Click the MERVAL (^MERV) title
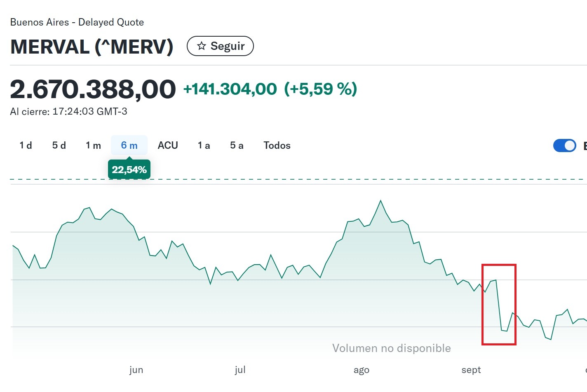 (x=92, y=47)
